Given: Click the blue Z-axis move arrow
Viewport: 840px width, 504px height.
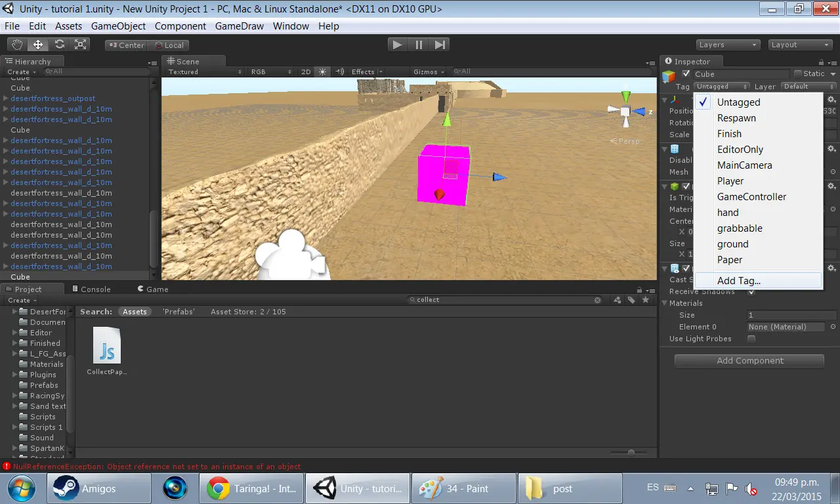Looking at the screenshot, I should (500, 177).
